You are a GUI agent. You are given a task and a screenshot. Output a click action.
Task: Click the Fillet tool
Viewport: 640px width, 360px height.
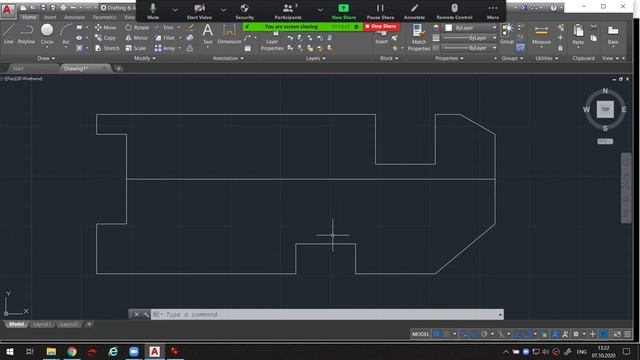pos(165,38)
